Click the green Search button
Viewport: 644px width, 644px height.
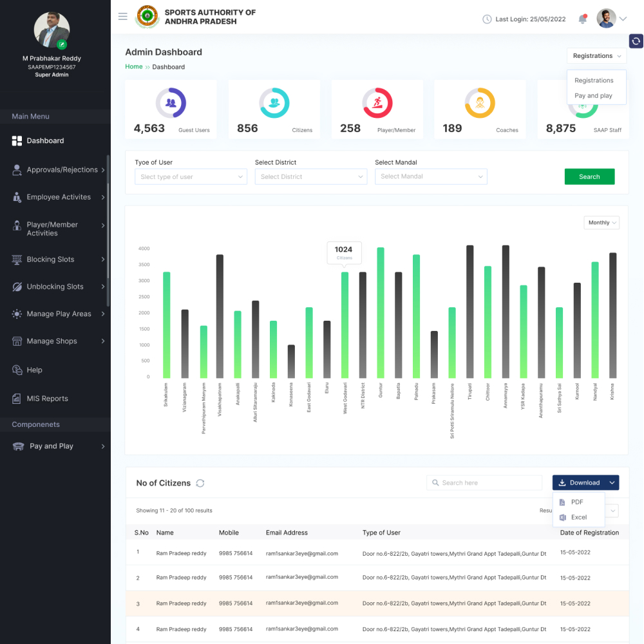[x=589, y=176]
